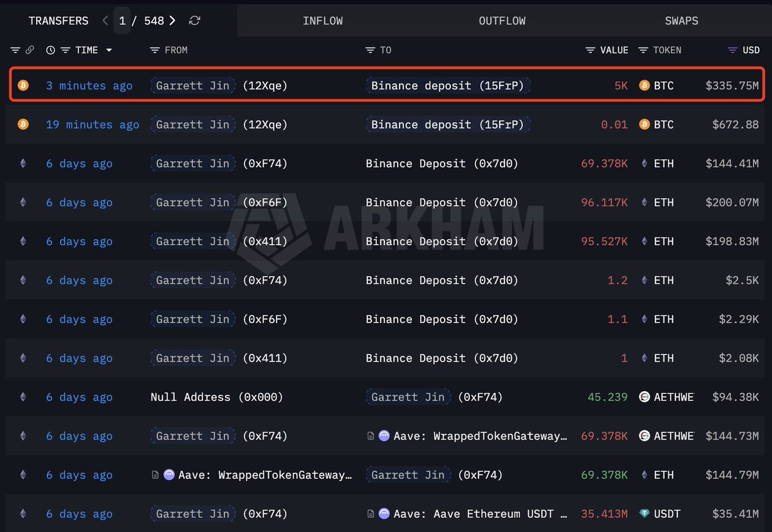Open the '3 minutes ago' transaction link
The height and width of the screenshot is (532, 772).
pyautogui.click(x=89, y=86)
